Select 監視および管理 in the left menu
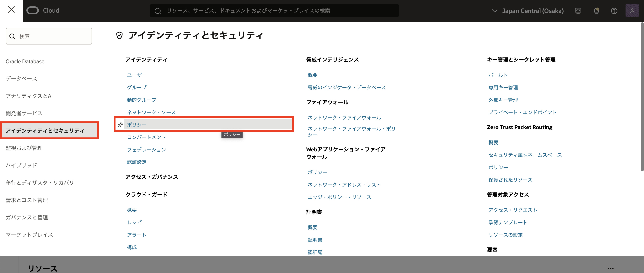 [x=24, y=148]
